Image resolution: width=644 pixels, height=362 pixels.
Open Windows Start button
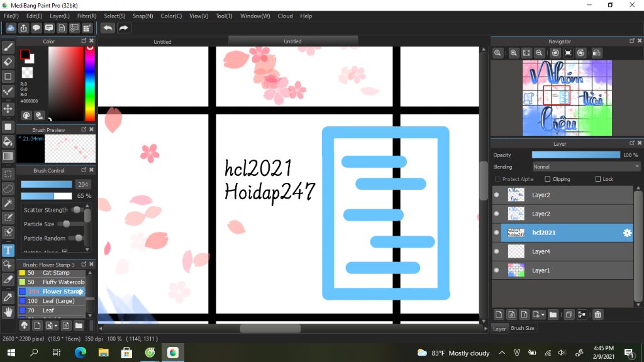11,353
